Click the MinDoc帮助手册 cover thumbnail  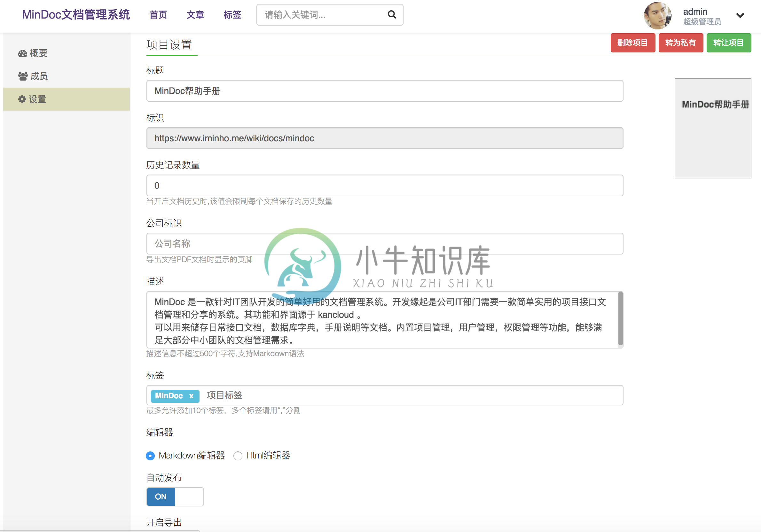[713, 128]
